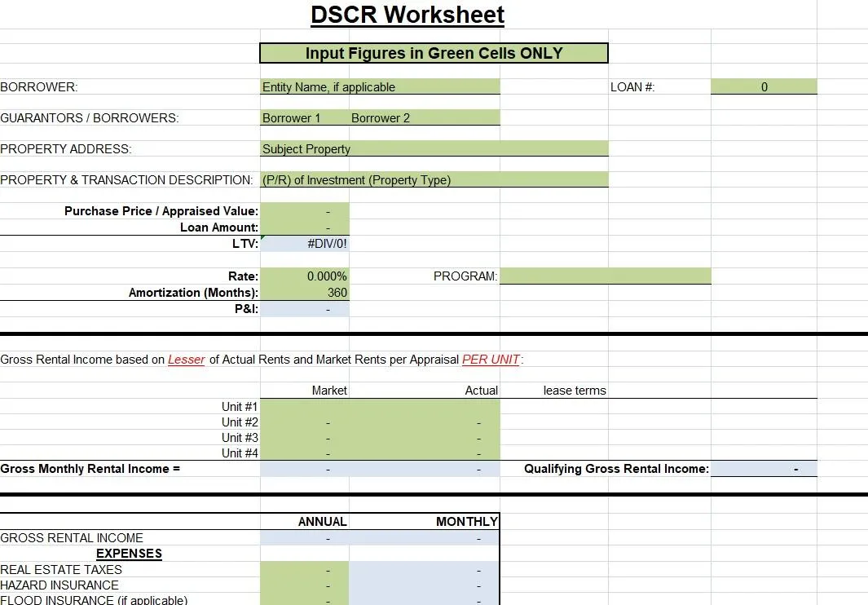The image size is (868, 605).
Task: Click the 'Market' column heading
Action: coord(329,391)
